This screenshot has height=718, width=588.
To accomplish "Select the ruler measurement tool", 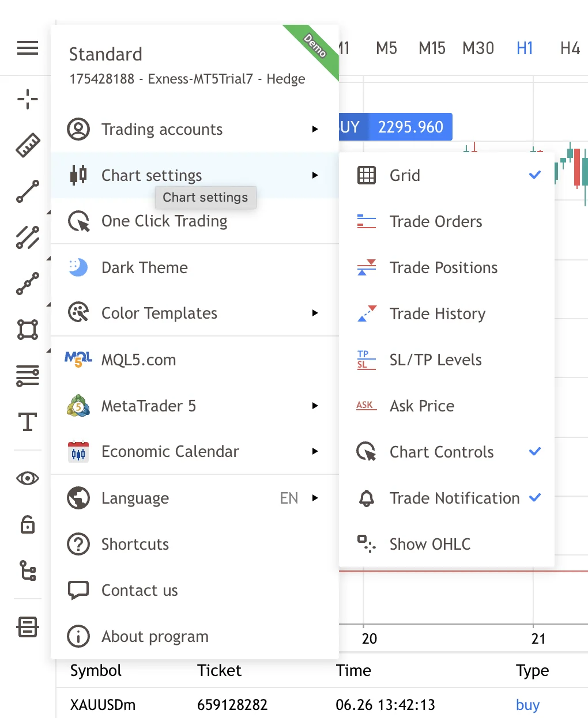I will (x=28, y=145).
